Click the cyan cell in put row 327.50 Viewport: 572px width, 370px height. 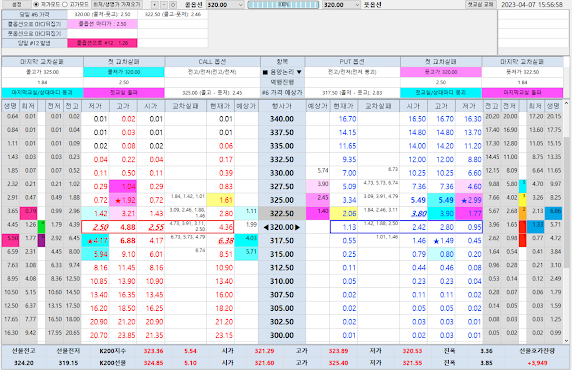[x=522, y=186]
